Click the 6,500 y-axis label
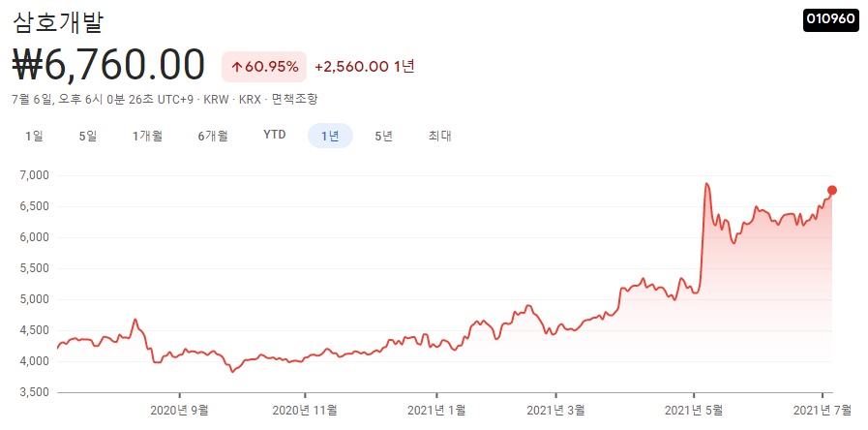Image resolution: width=868 pixels, height=430 pixels. click(34, 206)
